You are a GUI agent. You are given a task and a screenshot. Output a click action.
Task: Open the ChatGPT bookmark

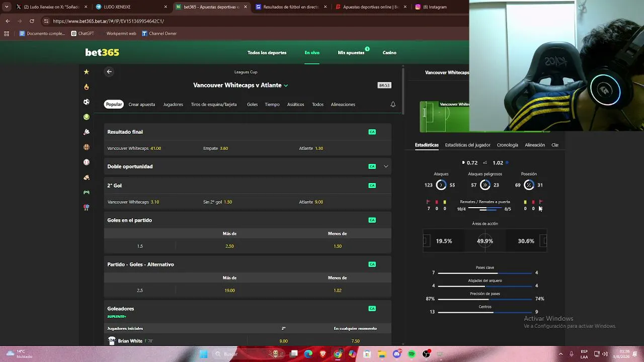tap(83, 34)
